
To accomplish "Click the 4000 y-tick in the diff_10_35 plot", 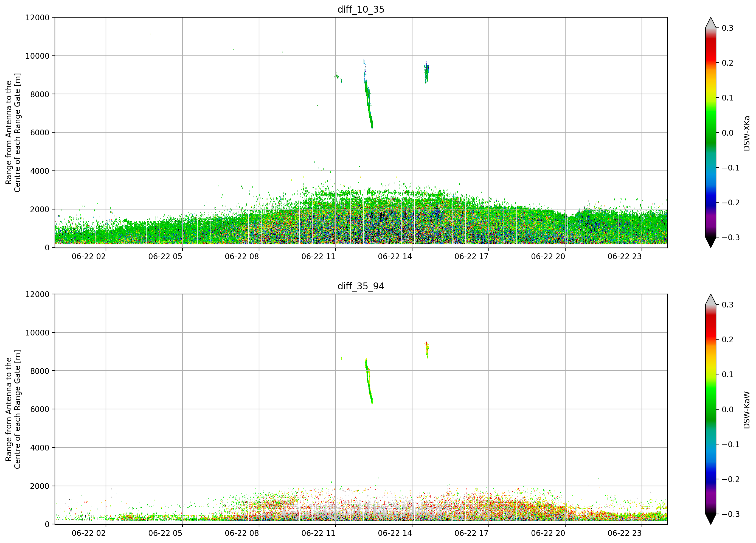I will (40, 171).
